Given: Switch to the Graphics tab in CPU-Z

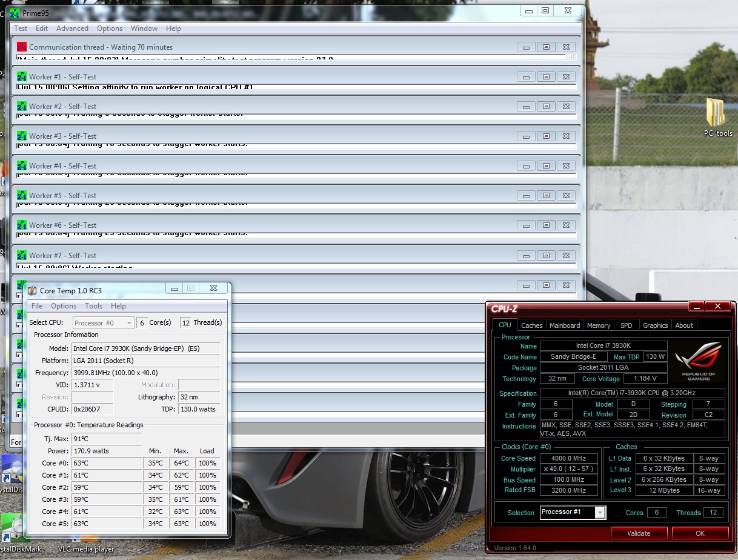Looking at the screenshot, I should coord(656,325).
